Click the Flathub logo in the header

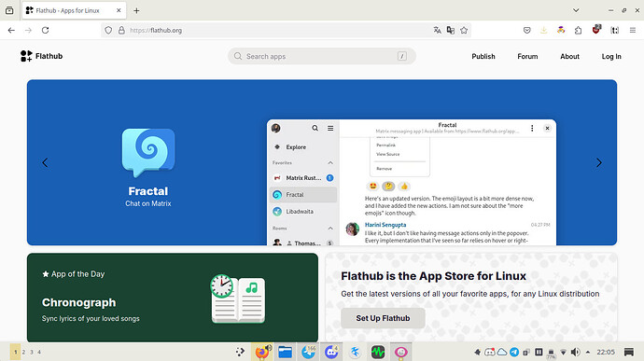(x=41, y=56)
